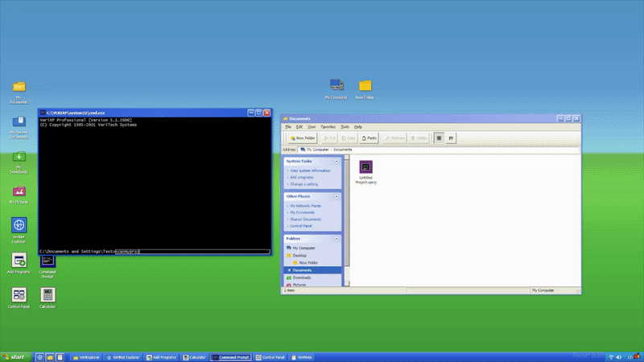Open the Tools menu in Documents

[345, 127]
